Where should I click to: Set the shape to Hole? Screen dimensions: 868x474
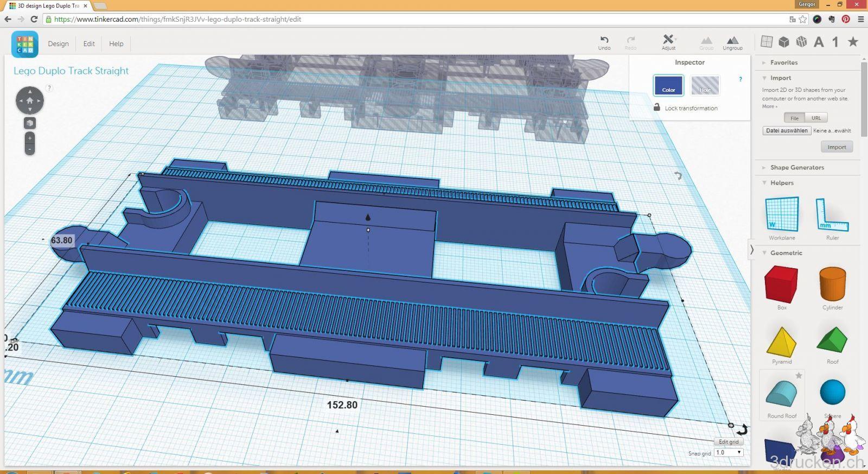coord(705,85)
